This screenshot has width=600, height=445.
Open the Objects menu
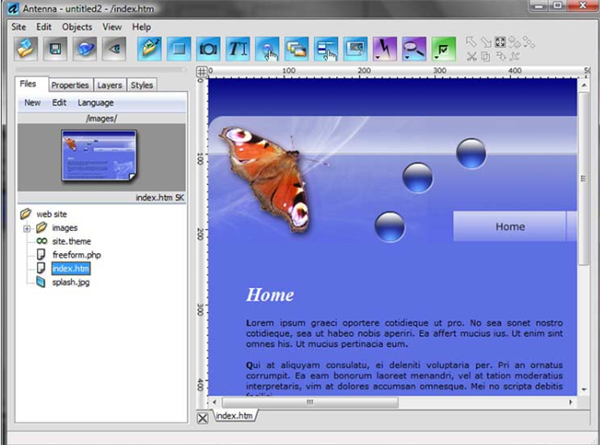tap(77, 27)
